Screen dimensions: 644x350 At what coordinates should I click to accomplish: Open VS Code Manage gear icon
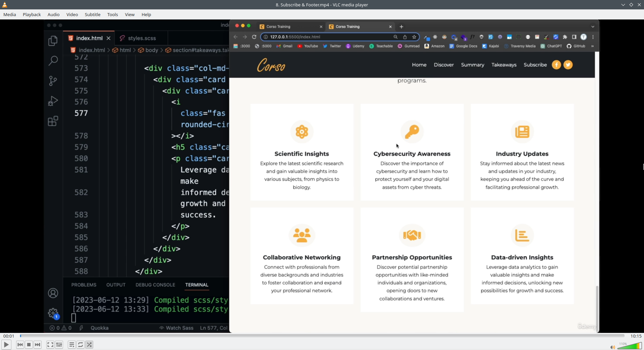[x=53, y=313]
